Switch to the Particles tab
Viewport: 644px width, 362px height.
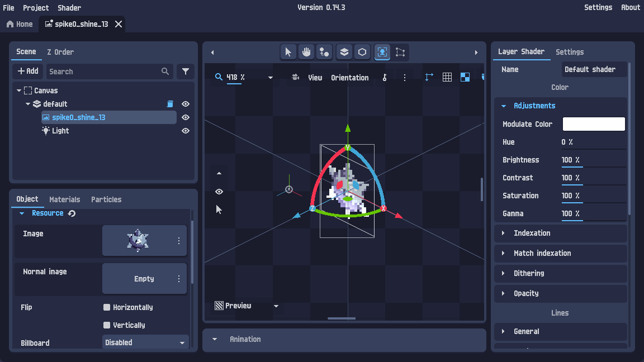[106, 199]
